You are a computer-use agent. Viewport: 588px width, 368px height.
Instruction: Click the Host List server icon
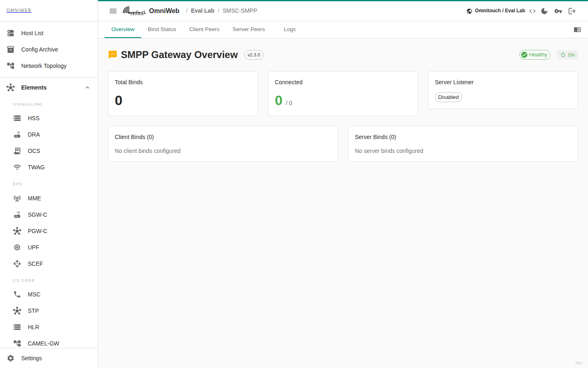coord(11,33)
